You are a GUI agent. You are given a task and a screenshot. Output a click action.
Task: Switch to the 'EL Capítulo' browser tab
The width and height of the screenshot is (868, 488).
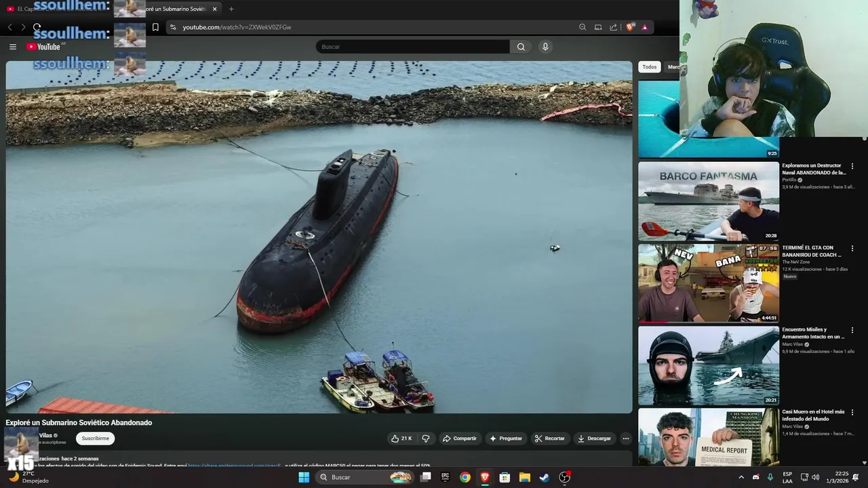click(58, 9)
